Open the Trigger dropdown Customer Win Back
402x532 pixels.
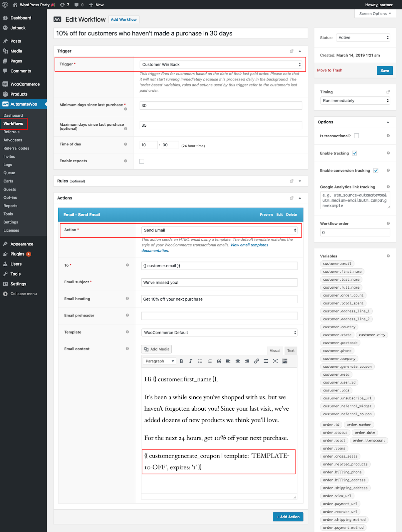pyautogui.click(x=221, y=65)
